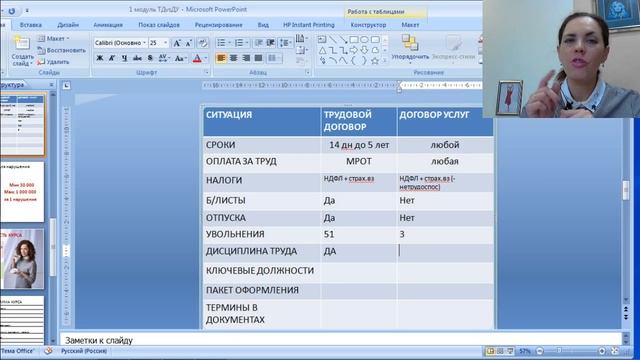Fit slide to current window

[x=615, y=351]
